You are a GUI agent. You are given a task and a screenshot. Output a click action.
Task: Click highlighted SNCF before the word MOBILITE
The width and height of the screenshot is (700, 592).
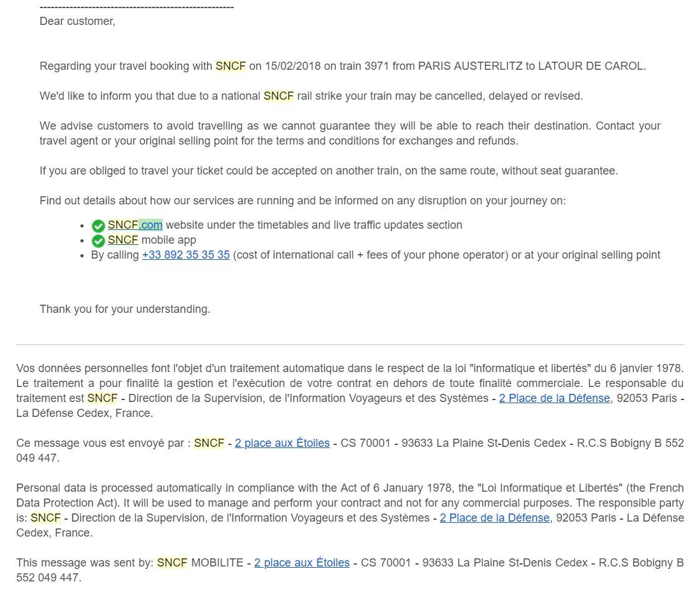[x=172, y=563]
